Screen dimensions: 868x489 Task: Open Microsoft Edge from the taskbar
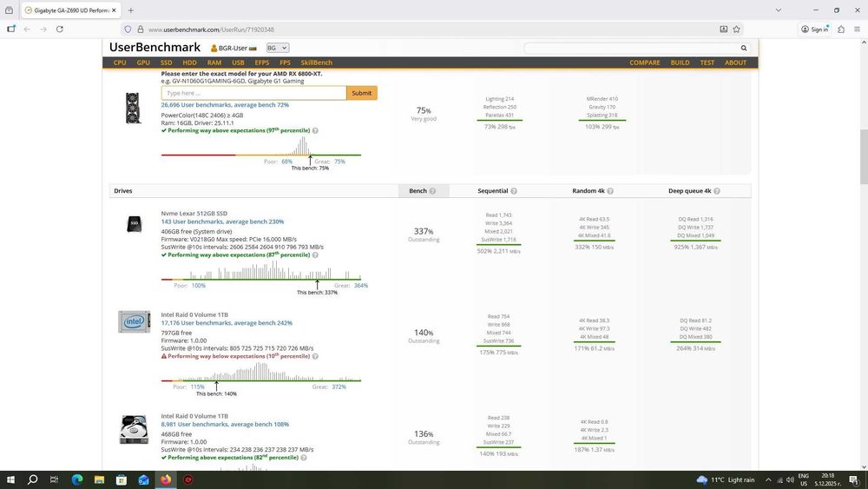[x=77, y=479]
